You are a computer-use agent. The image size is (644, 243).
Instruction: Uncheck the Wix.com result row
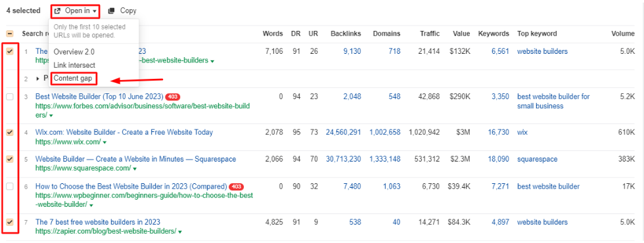10,133
